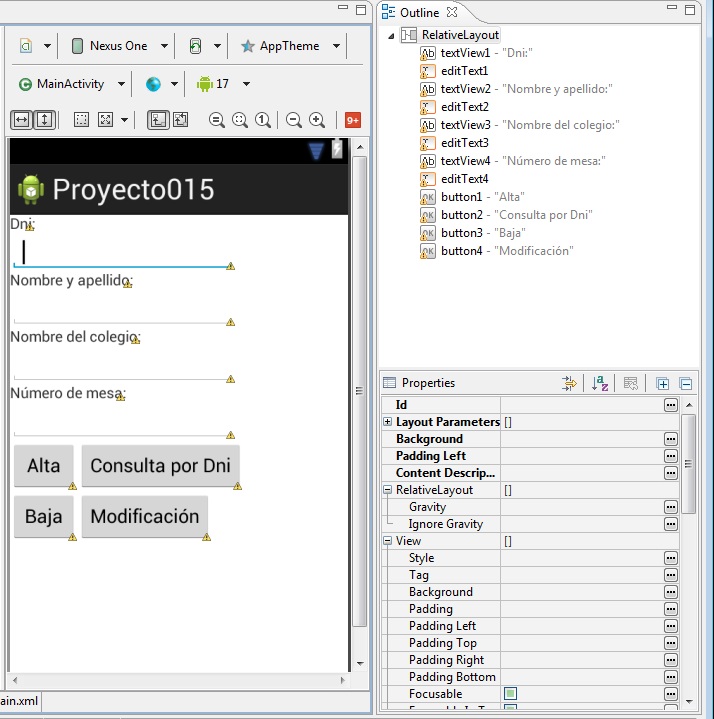Click the emulate real size magnifier icon
Viewport: 714px width, 719px height.
pyautogui.click(x=239, y=120)
